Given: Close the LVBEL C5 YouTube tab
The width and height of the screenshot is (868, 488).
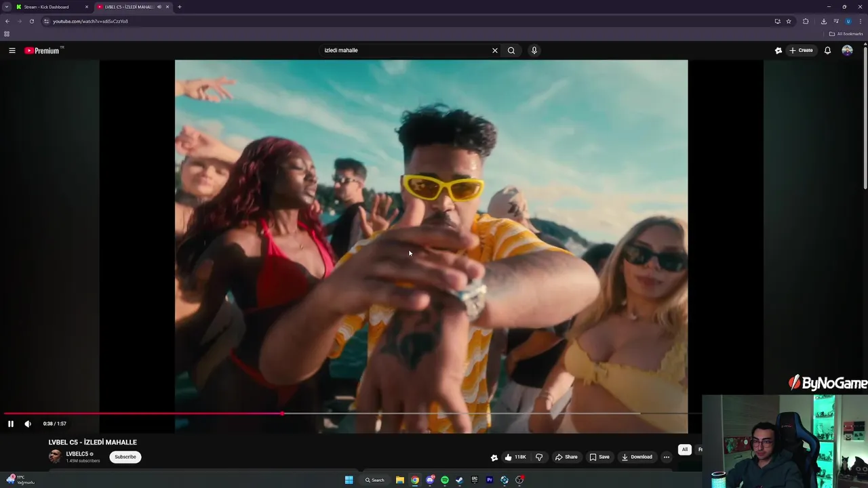Looking at the screenshot, I should pos(167,7).
